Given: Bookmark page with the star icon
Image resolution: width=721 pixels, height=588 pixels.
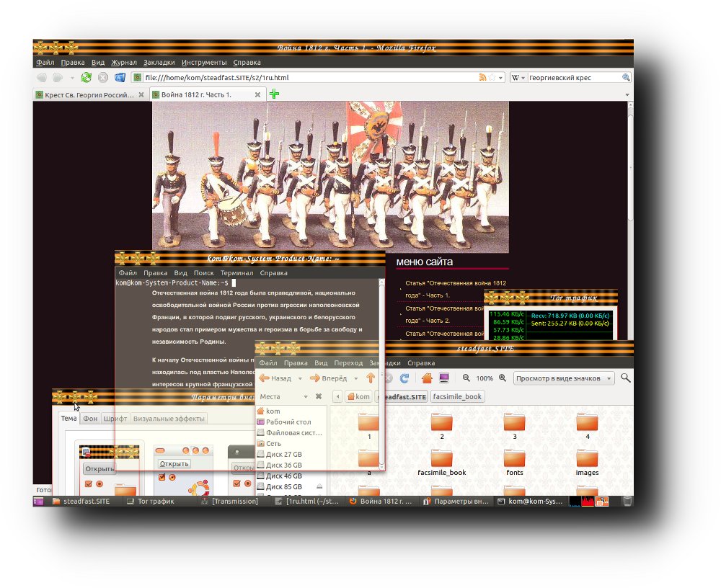Looking at the screenshot, I should (x=492, y=77).
